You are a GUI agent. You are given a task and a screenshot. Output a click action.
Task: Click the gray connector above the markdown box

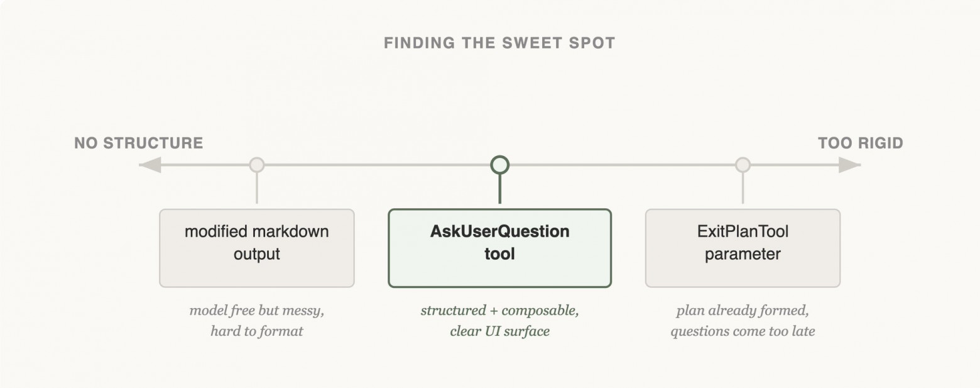coord(257,189)
